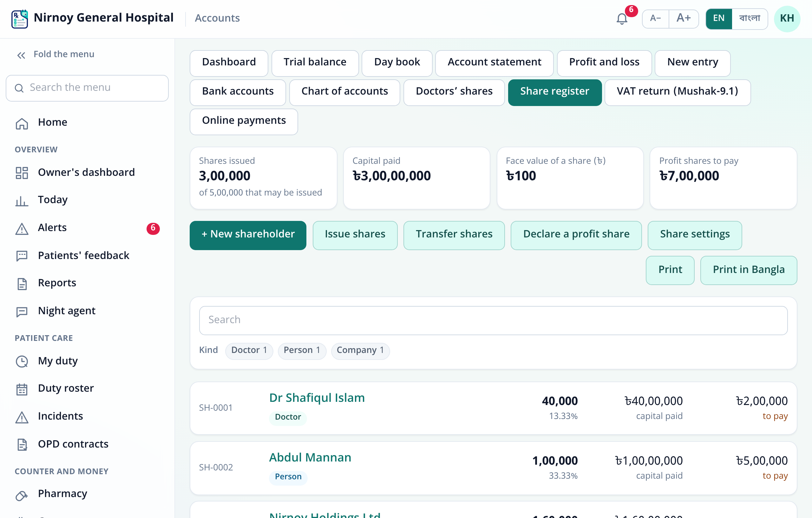812x518 pixels.
Task: Click the Shares issued 3,00,000 card
Action: coord(263,178)
